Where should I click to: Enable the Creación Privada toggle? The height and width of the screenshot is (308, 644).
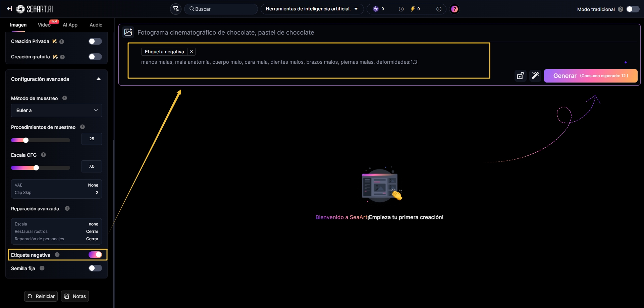(95, 41)
